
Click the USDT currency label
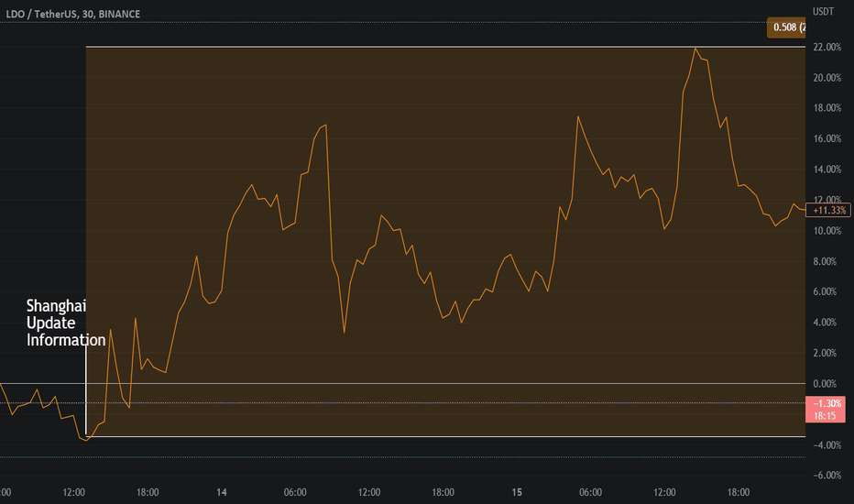[823, 11]
